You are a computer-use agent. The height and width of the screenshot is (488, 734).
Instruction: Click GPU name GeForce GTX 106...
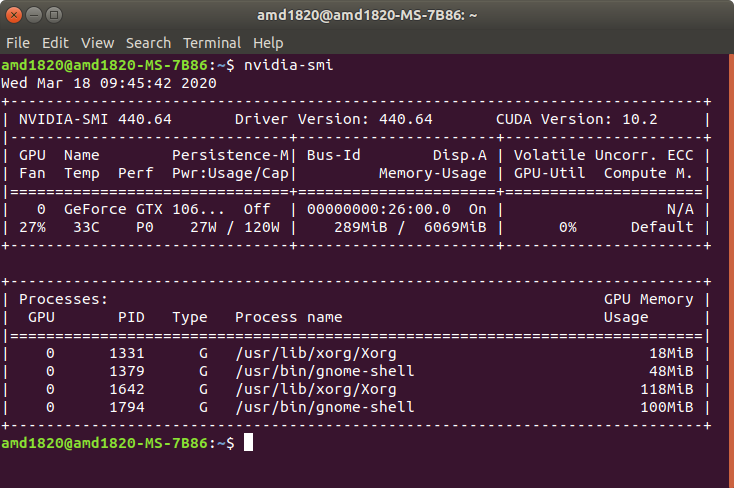144,209
